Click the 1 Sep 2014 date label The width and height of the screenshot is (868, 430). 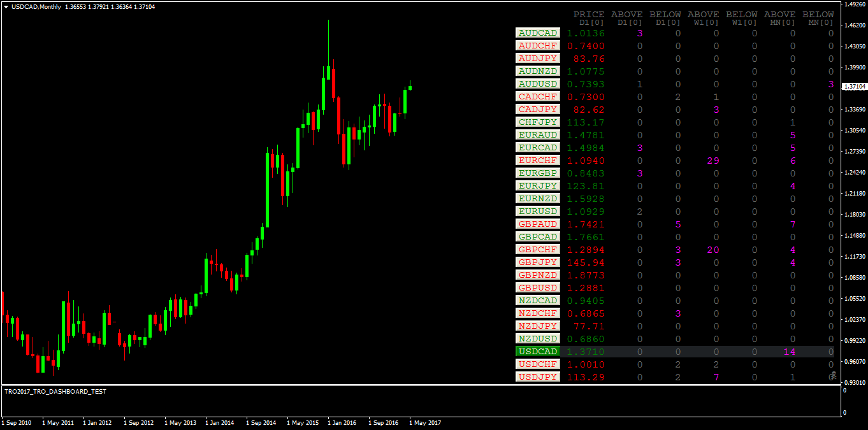pyautogui.click(x=261, y=422)
